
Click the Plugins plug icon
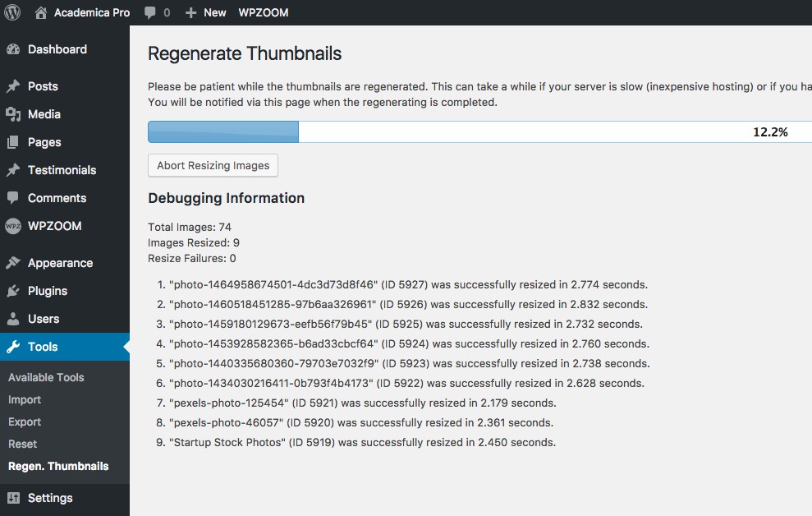(13, 291)
